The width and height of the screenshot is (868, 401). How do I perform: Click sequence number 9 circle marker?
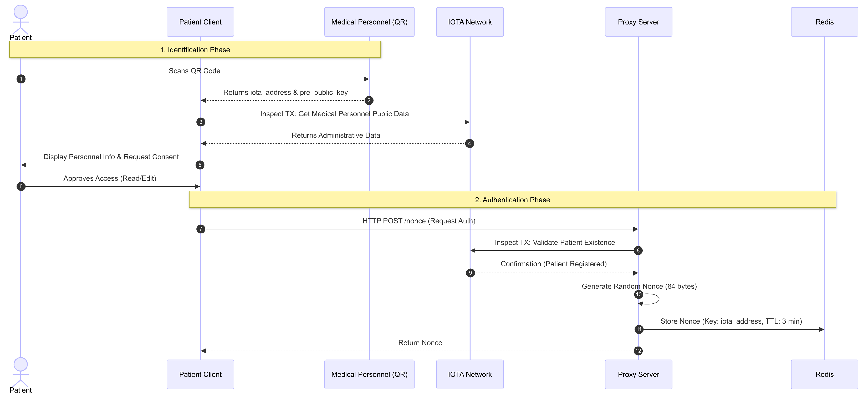470,273
